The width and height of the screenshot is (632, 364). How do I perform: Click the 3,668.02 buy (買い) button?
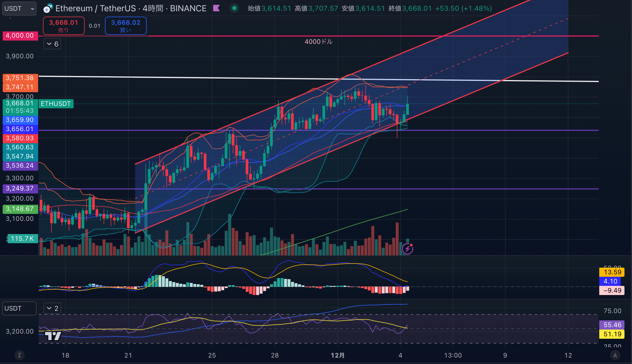pos(126,26)
